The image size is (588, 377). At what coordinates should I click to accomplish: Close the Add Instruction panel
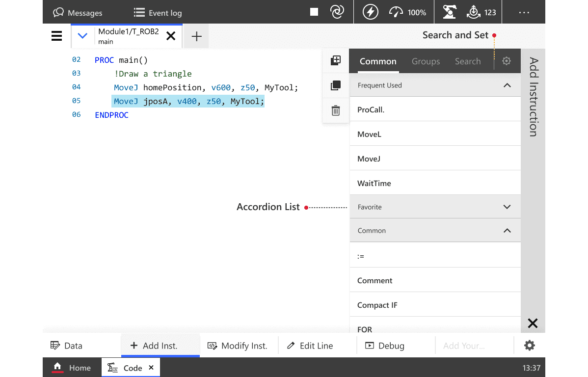coord(533,323)
